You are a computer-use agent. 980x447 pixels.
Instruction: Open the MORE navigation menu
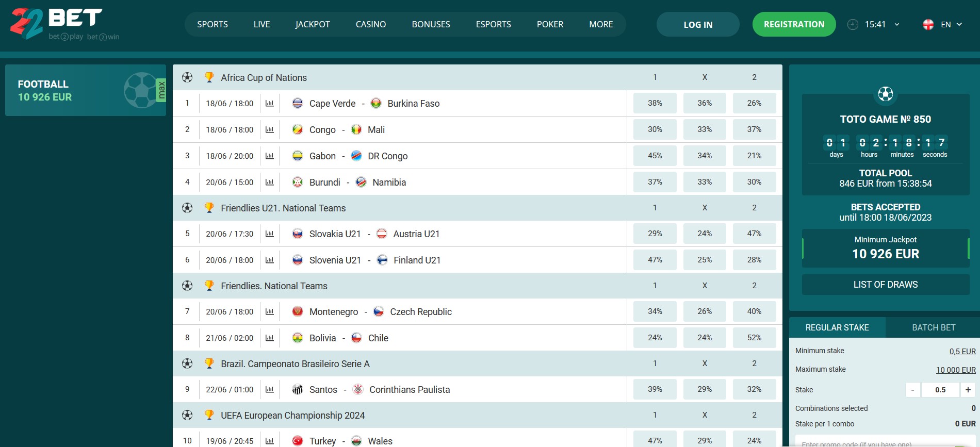coord(601,24)
